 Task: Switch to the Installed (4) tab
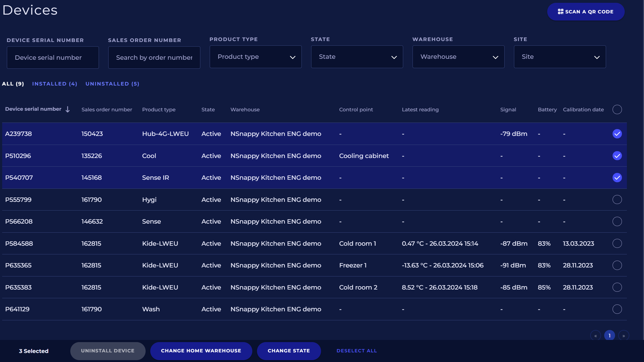(54, 84)
